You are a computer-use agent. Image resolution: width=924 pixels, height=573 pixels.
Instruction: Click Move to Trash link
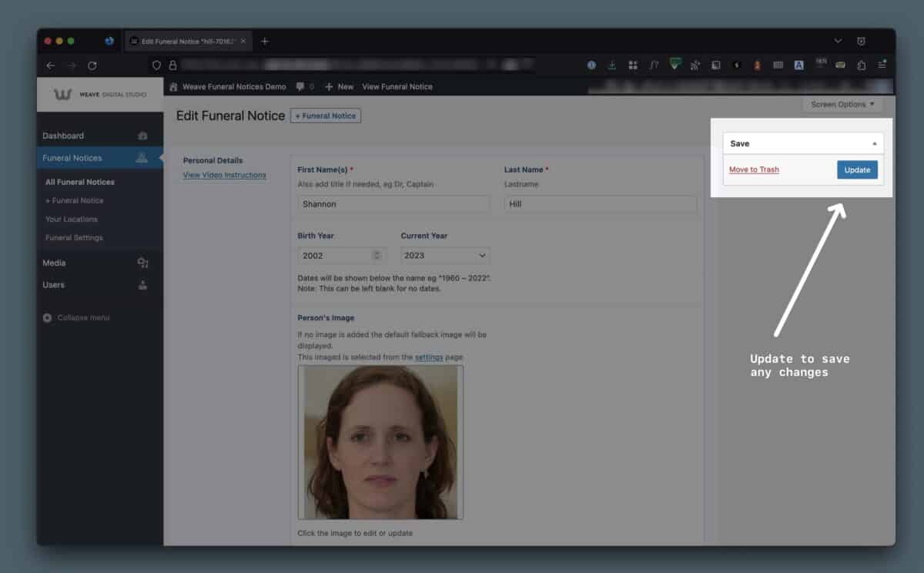[754, 169]
